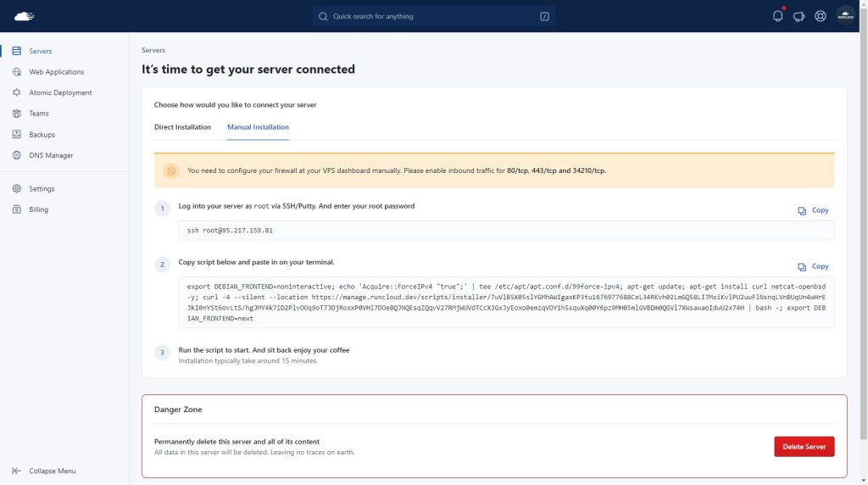
Task: Click the Atomic Deployment icon
Action: (17, 92)
